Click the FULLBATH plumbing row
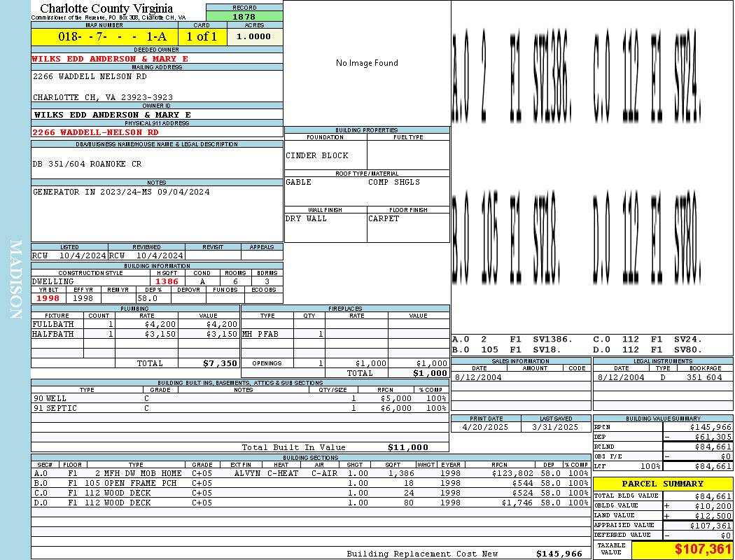 pos(135,324)
